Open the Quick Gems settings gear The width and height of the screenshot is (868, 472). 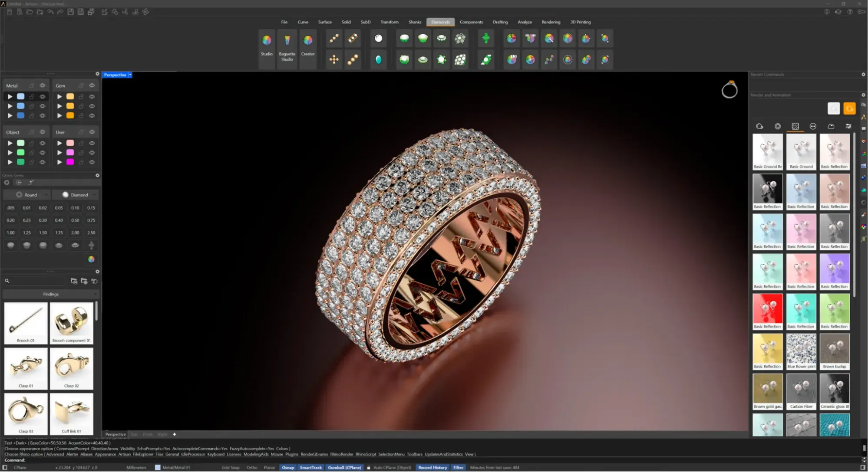[97, 175]
